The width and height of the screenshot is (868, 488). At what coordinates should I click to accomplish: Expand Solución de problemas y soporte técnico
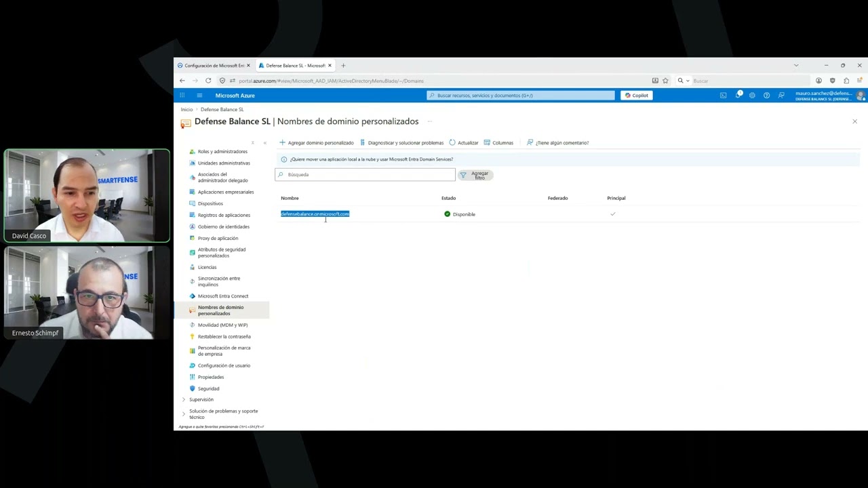(x=183, y=414)
